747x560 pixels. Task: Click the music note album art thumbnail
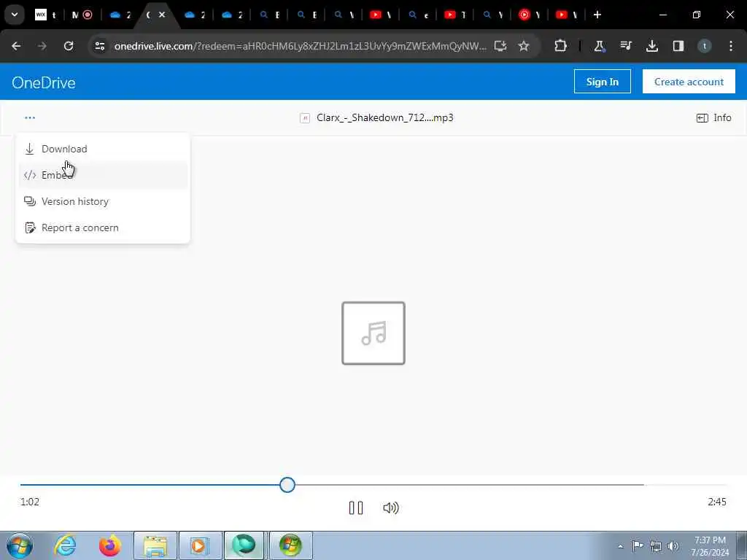[x=373, y=333]
